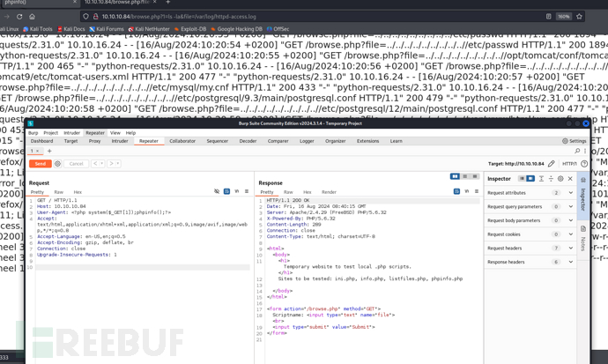608x364 pixels.
Task: Open the Burp menu
Action: (x=33, y=132)
